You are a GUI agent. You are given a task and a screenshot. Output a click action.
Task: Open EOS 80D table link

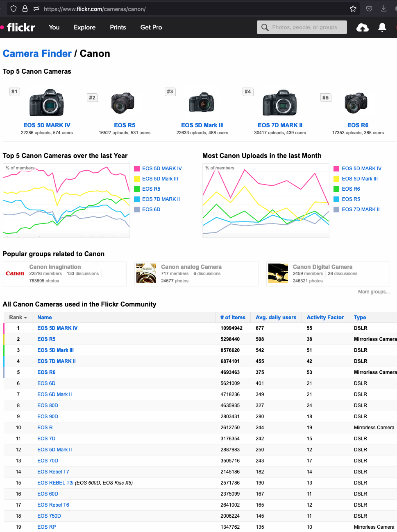pyautogui.click(x=48, y=406)
